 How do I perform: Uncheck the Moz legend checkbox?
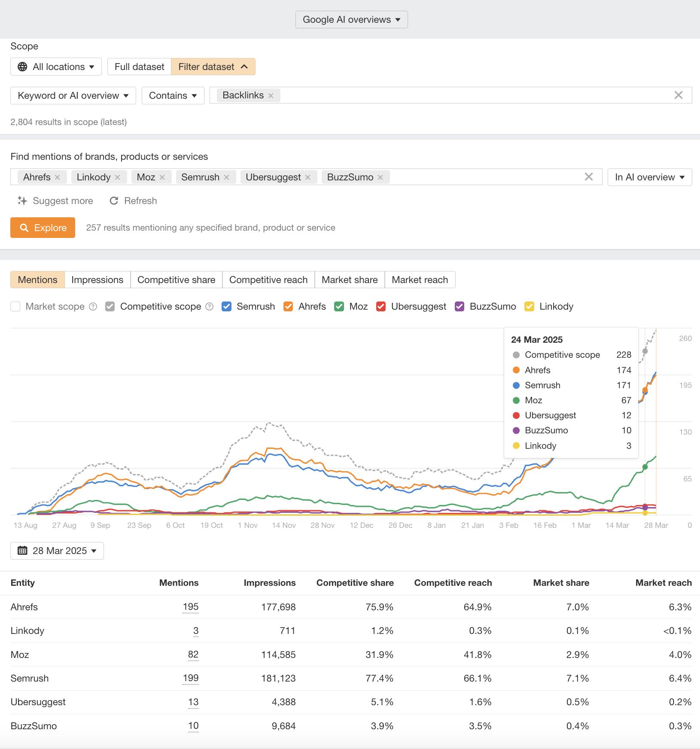click(x=339, y=306)
